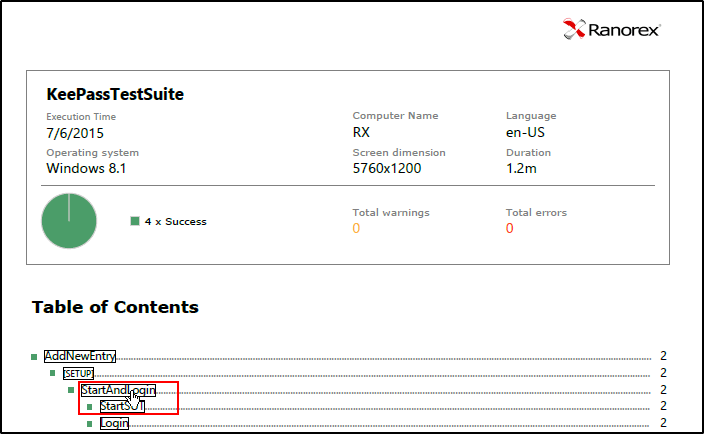Select the 1.2m duration value
The width and height of the screenshot is (704, 434).
point(521,168)
